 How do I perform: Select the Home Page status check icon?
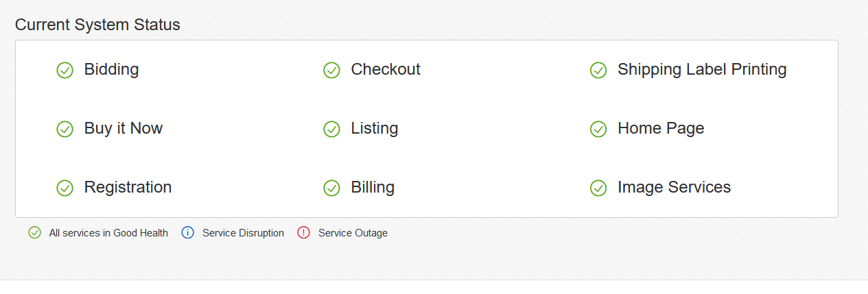click(598, 129)
